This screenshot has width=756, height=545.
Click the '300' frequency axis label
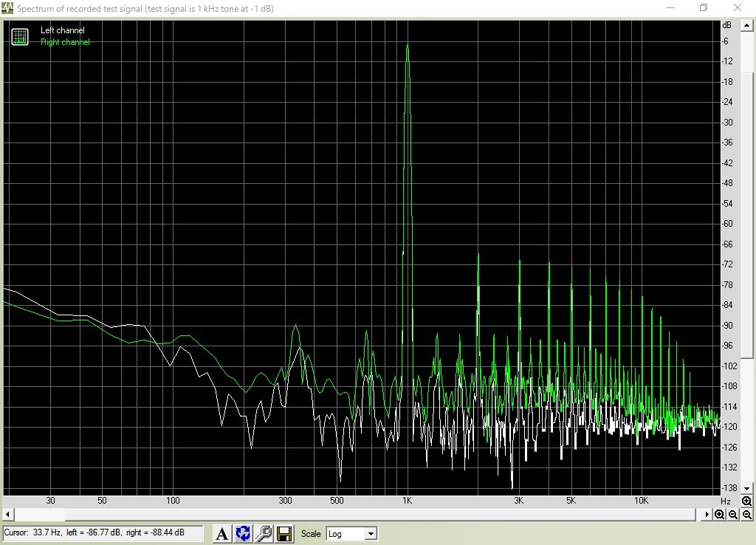pyautogui.click(x=286, y=501)
